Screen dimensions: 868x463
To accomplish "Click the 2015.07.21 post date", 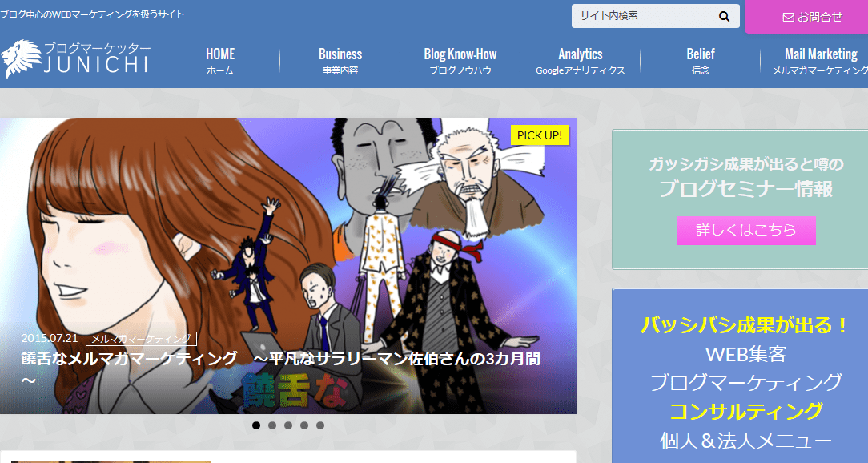I will tap(50, 338).
